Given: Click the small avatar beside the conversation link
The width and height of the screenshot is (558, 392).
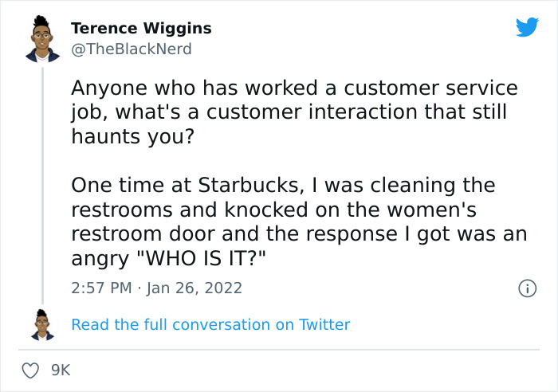Looking at the screenshot, I should point(43,324).
